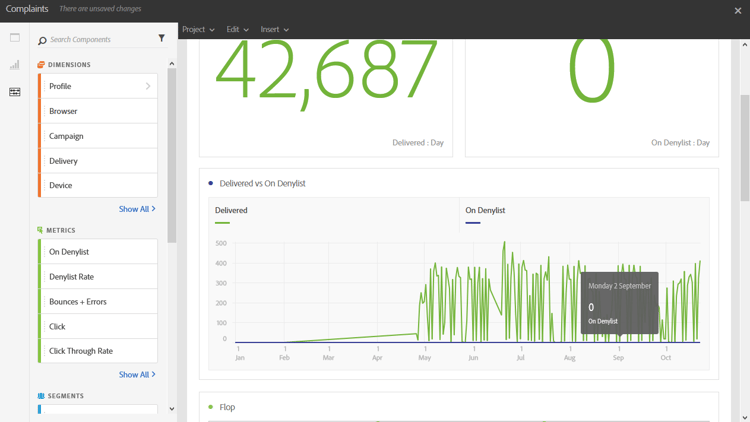Expand the Profile dimension chevron
Viewport: 750px width, 422px height.
point(148,86)
